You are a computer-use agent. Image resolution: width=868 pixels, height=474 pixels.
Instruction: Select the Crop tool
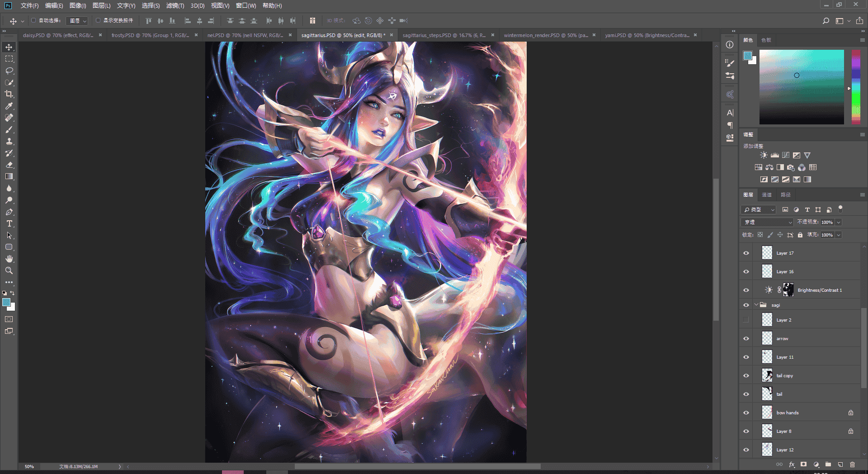(x=9, y=94)
